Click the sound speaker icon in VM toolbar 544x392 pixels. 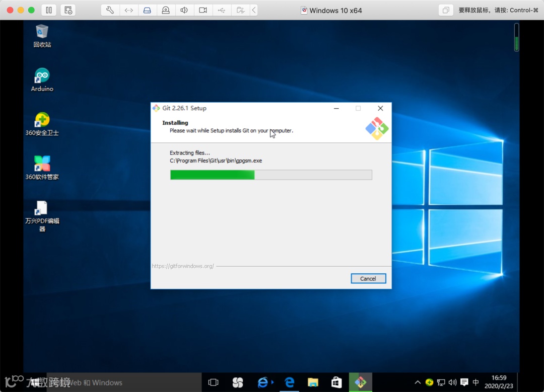coord(184,10)
